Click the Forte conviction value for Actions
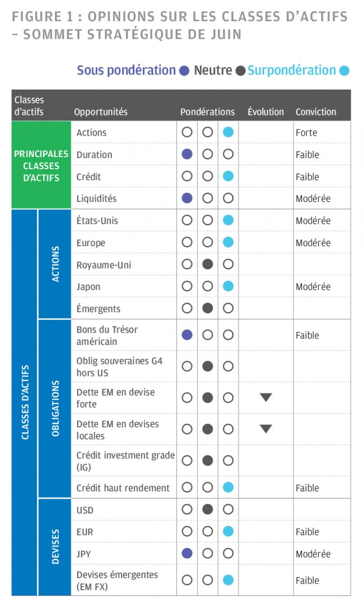The image size is (364, 604). coord(306,132)
